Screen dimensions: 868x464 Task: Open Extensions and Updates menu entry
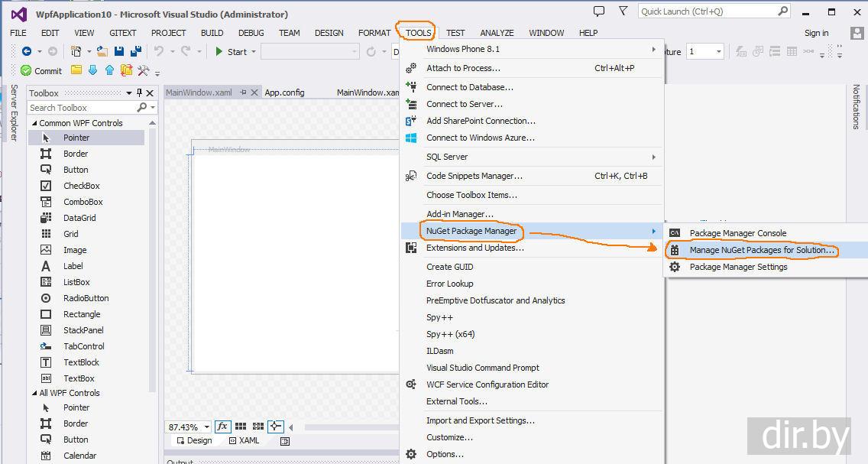click(x=474, y=248)
